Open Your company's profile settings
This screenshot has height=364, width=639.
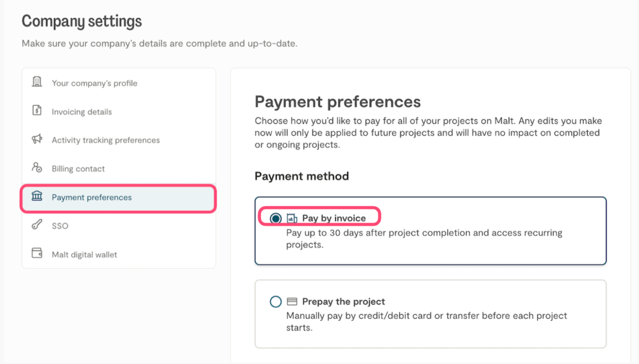coord(94,83)
